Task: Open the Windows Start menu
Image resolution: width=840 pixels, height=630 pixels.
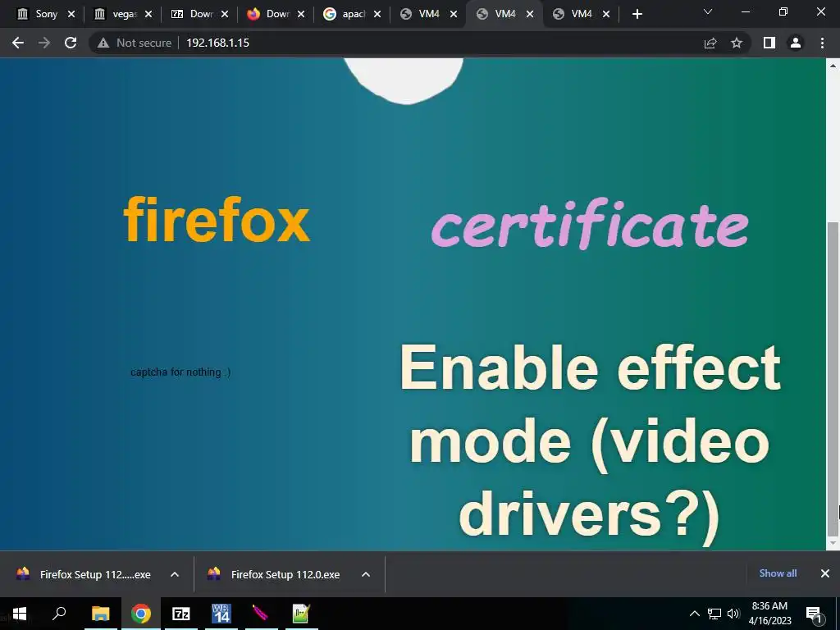Action: (x=20, y=614)
